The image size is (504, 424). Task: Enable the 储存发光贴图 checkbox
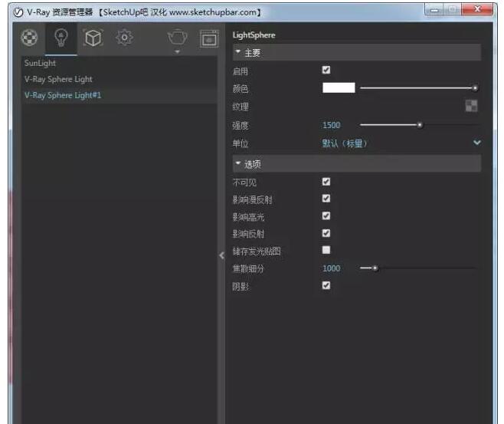(x=326, y=250)
